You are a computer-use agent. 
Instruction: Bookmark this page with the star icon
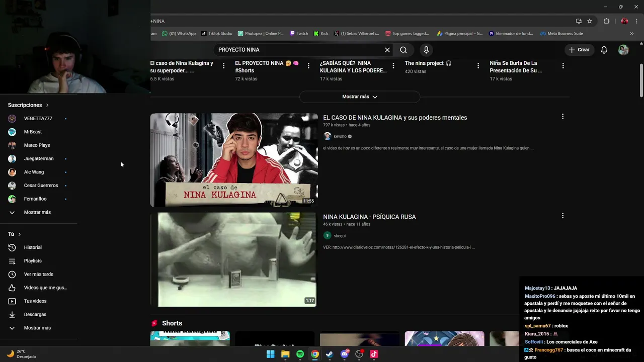tap(590, 21)
